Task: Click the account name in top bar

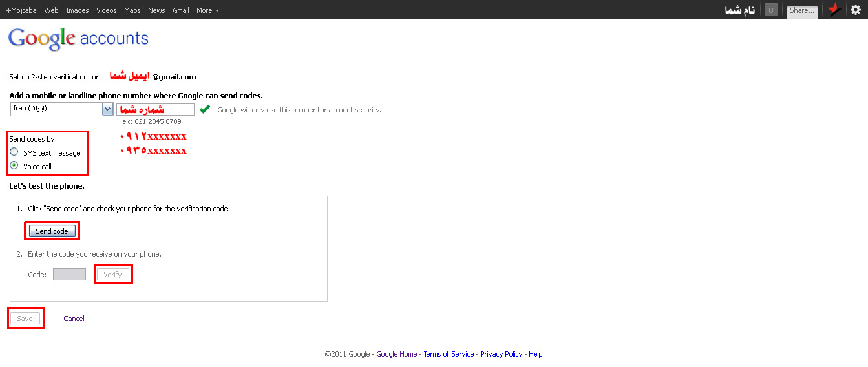Action: [740, 10]
